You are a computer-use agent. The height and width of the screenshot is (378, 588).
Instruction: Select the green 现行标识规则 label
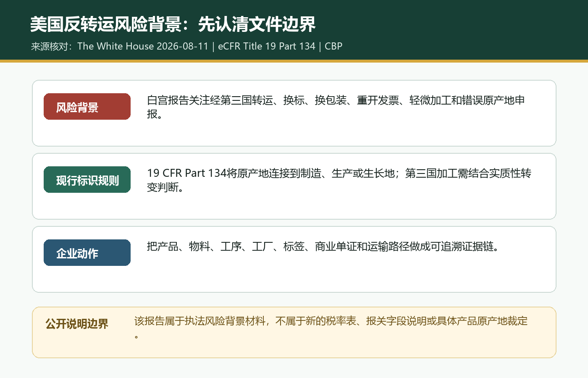point(87,180)
